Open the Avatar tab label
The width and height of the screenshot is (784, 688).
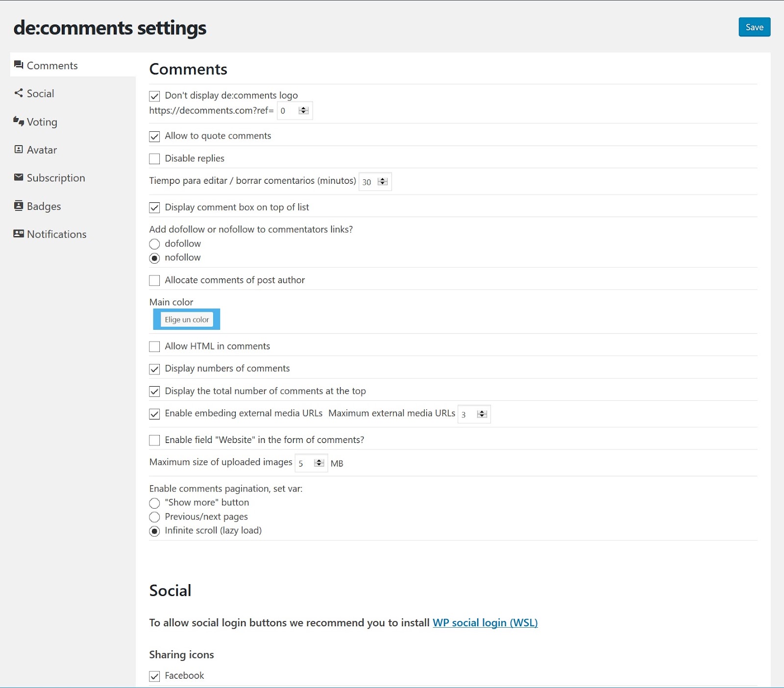[42, 150]
